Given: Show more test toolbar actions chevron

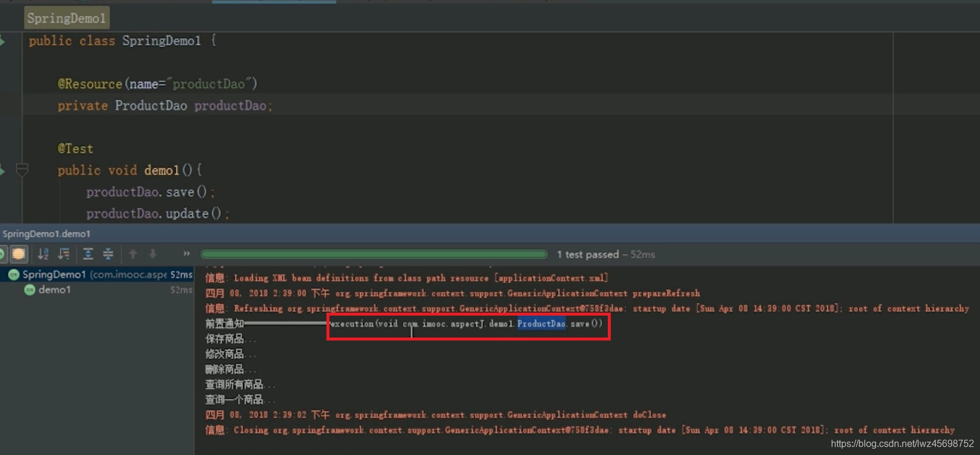Looking at the screenshot, I should pos(186,254).
